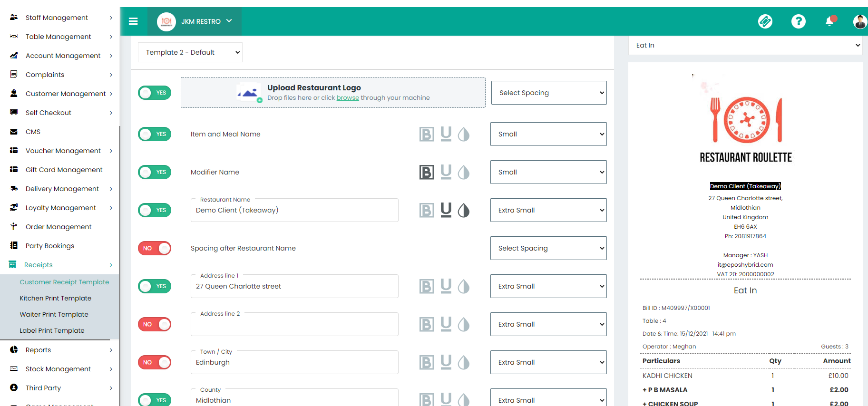
Task: Edit the Town / City field
Action: click(294, 362)
